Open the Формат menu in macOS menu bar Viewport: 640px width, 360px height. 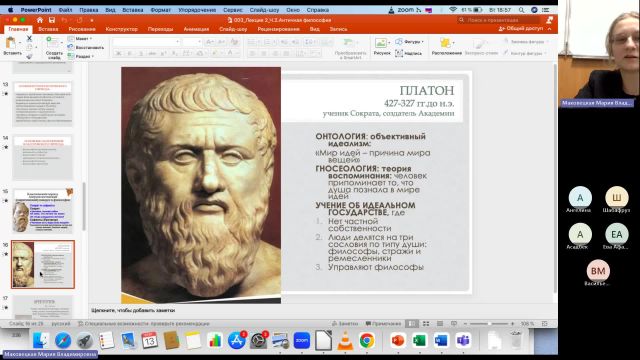point(160,10)
